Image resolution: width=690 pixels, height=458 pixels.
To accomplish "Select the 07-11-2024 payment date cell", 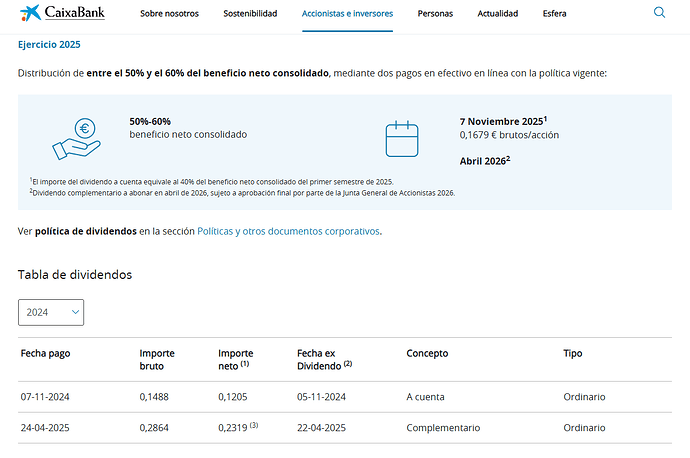I will [45, 397].
